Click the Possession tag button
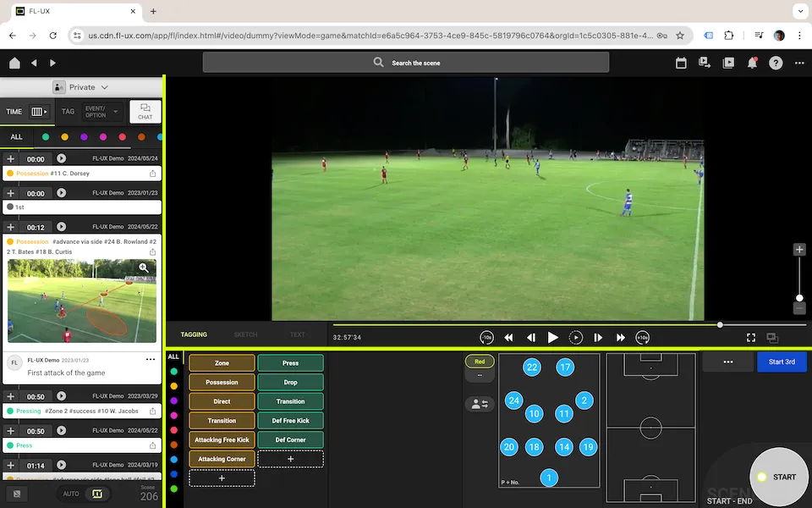The height and width of the screenshot is (508, 812). (222, 382)
